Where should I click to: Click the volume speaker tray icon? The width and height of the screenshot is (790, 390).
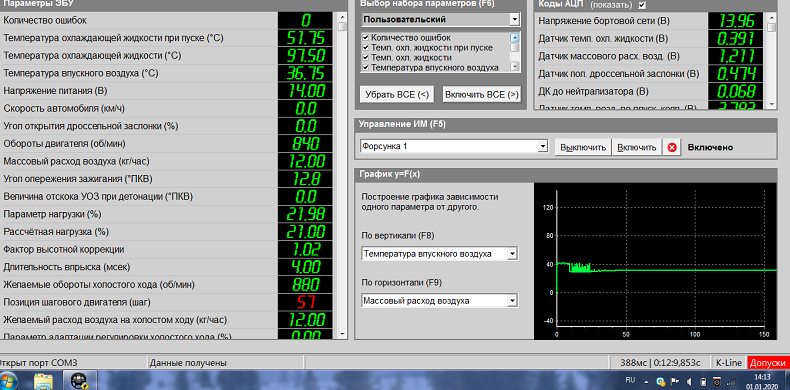(x=690, y=381)
